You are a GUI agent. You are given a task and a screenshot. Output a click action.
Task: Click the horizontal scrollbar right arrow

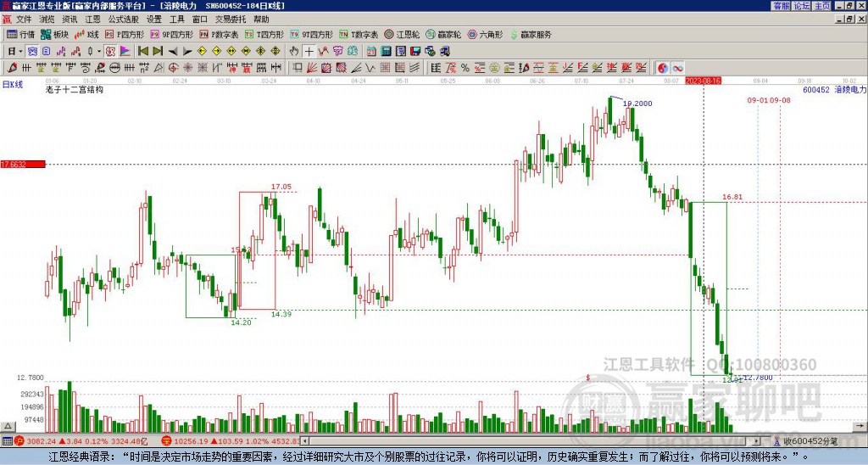tap(756, 441)
